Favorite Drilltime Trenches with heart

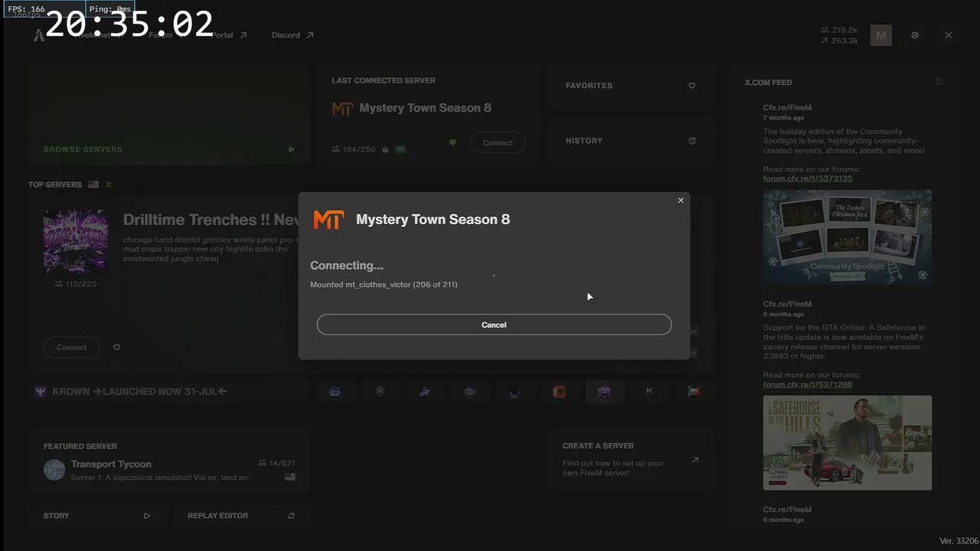pos(116,347)
